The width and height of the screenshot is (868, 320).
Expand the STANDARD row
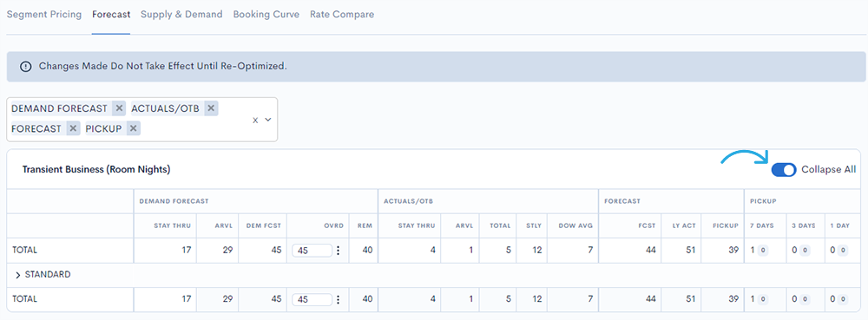pyautogui.click(x=18, y=275)
